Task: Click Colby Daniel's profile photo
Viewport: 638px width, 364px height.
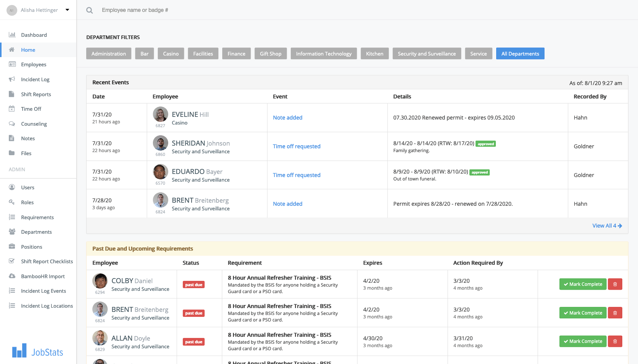Action: (100, 281)
